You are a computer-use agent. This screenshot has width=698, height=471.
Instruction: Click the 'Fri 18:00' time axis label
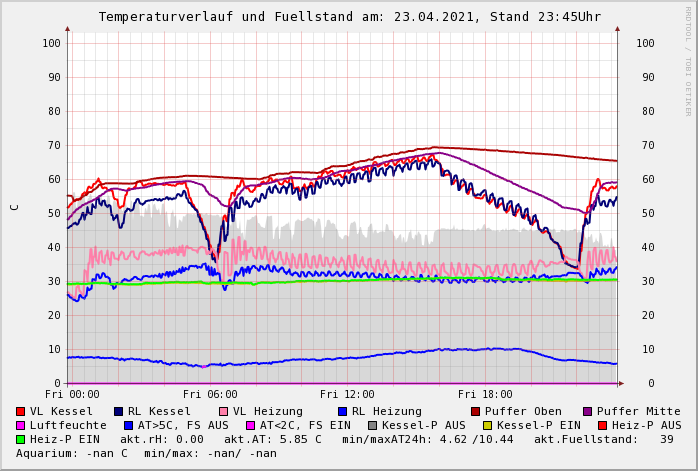(x=485, y=395)
